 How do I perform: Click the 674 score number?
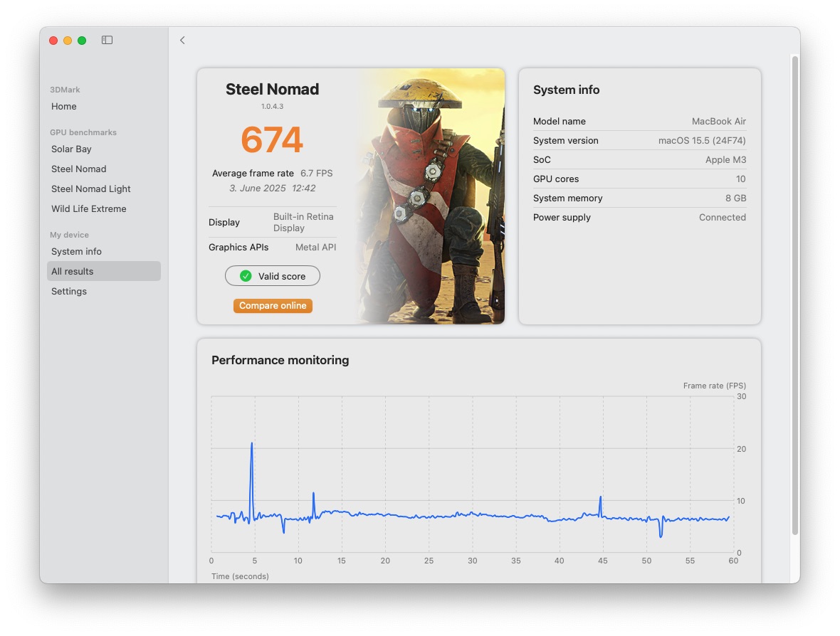tap(272, 139)
